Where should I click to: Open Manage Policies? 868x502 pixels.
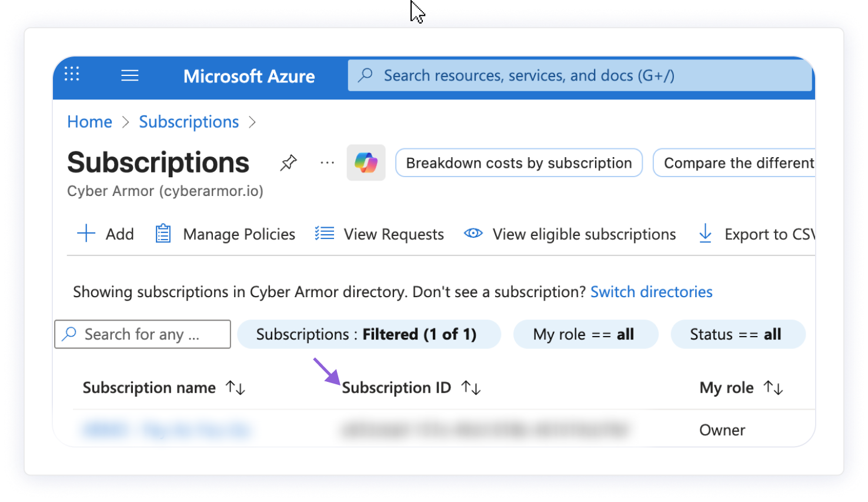[239, 234]
